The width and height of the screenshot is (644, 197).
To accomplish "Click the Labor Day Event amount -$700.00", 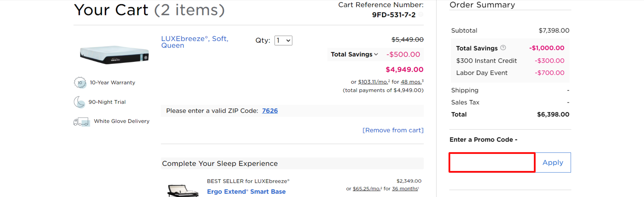I will point(550,73).
